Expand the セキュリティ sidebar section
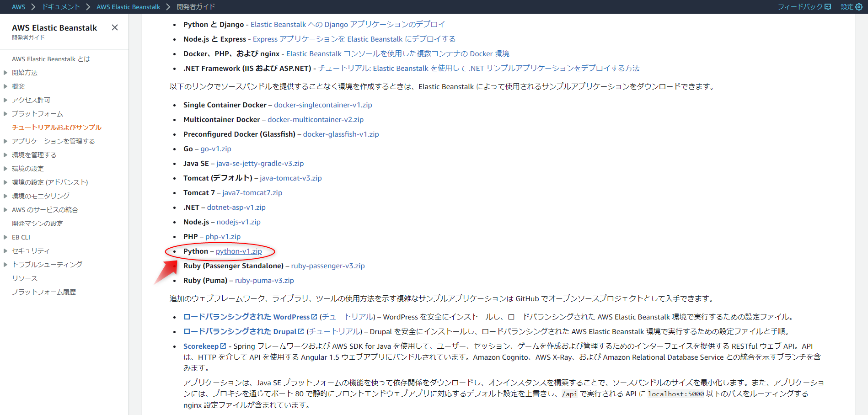This screenshot has width=868, height=415. pos(5,251)
